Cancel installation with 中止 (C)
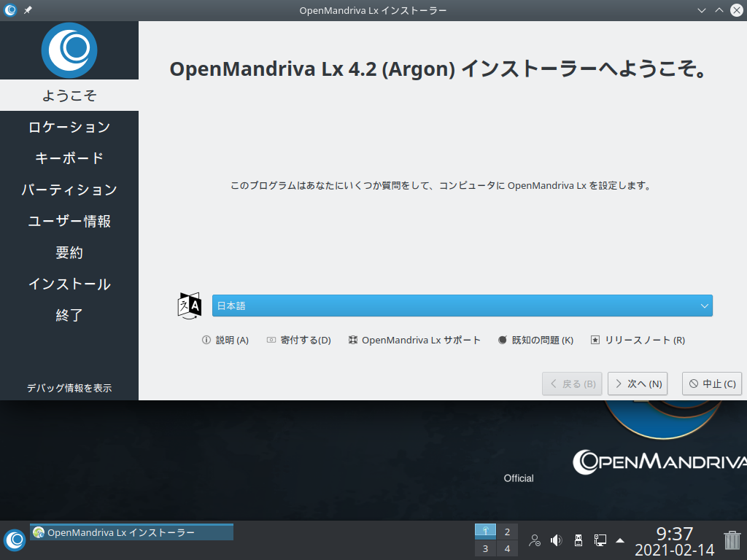This screenshot has width=747, height=560. [x=712, y=384]
